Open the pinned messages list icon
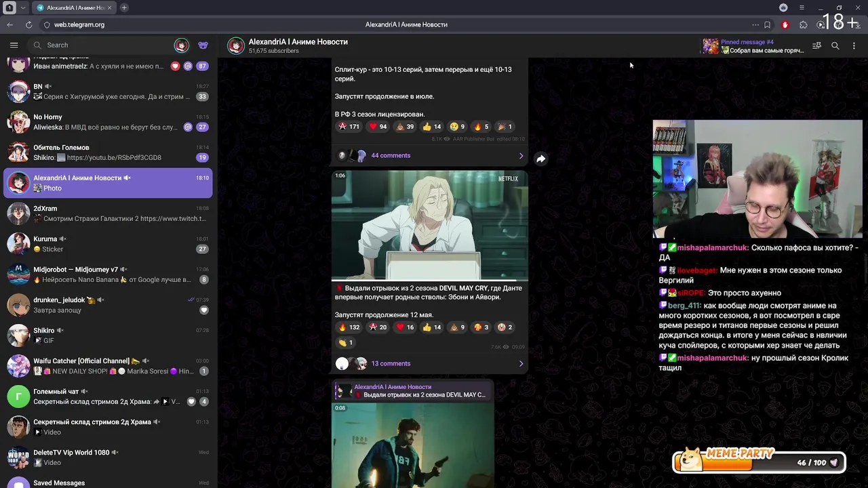 coord(816,46)
